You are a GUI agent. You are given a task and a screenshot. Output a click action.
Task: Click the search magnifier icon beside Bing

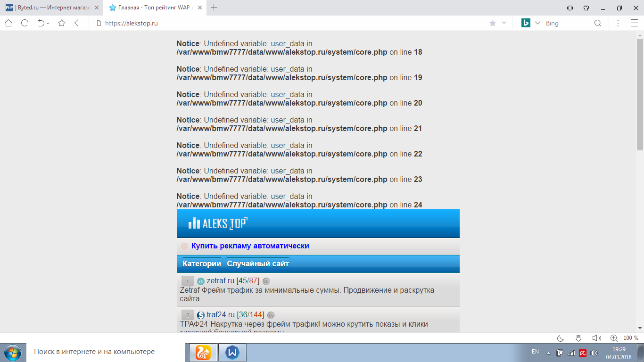(x=597, y=23)
